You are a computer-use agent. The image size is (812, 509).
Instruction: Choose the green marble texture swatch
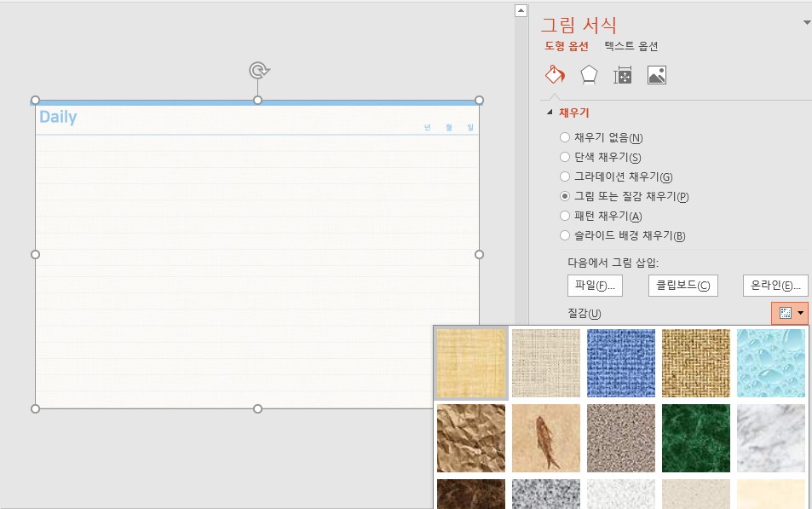[696, 438]
